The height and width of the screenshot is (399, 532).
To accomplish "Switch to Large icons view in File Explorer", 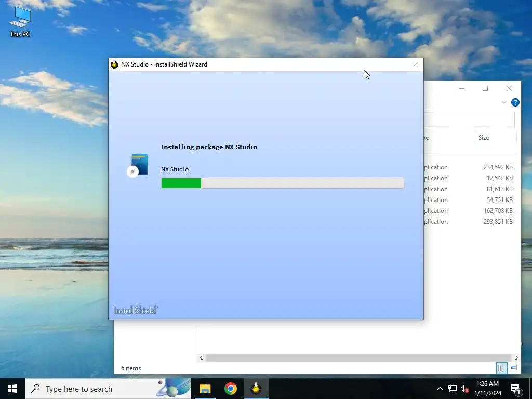I will 513,368.
